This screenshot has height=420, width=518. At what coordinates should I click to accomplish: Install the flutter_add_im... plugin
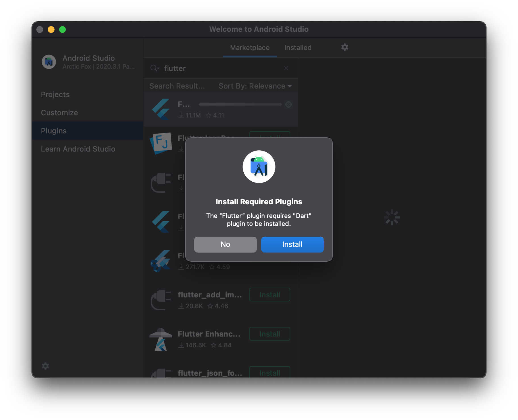(270, 295)
